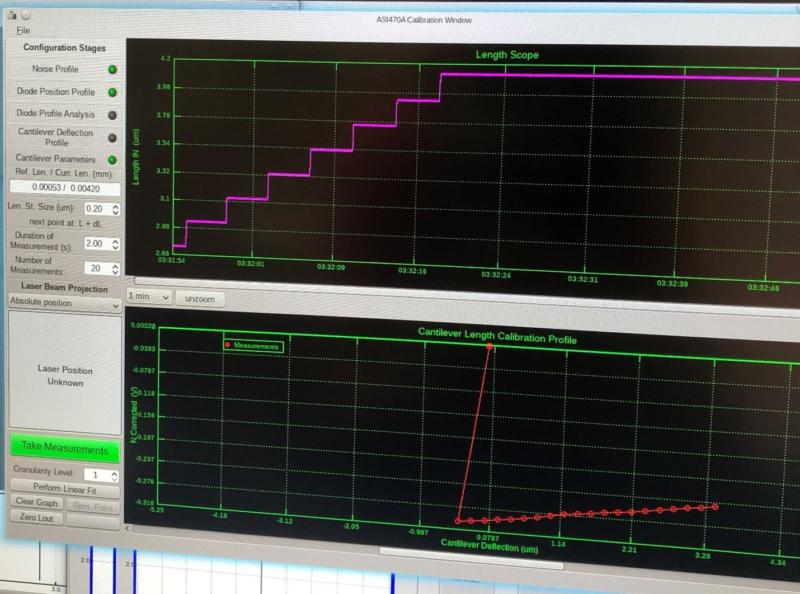Open the Configuration Stages section header
Screen dimensions: 800x594
coord(63,48)
